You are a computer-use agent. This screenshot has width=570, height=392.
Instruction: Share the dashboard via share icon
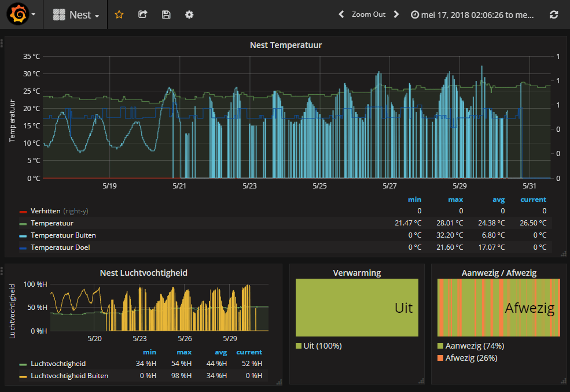(x=142, y=14)
